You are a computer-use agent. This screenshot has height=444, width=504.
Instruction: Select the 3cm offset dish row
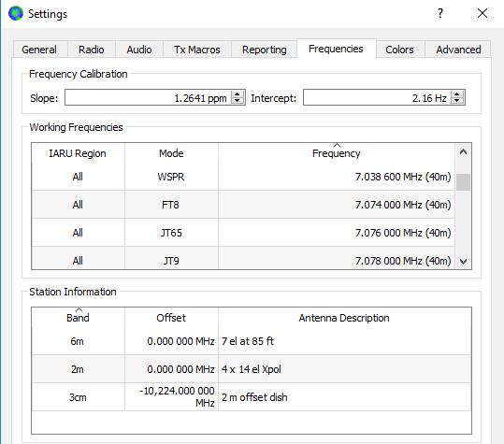point(252,397)
